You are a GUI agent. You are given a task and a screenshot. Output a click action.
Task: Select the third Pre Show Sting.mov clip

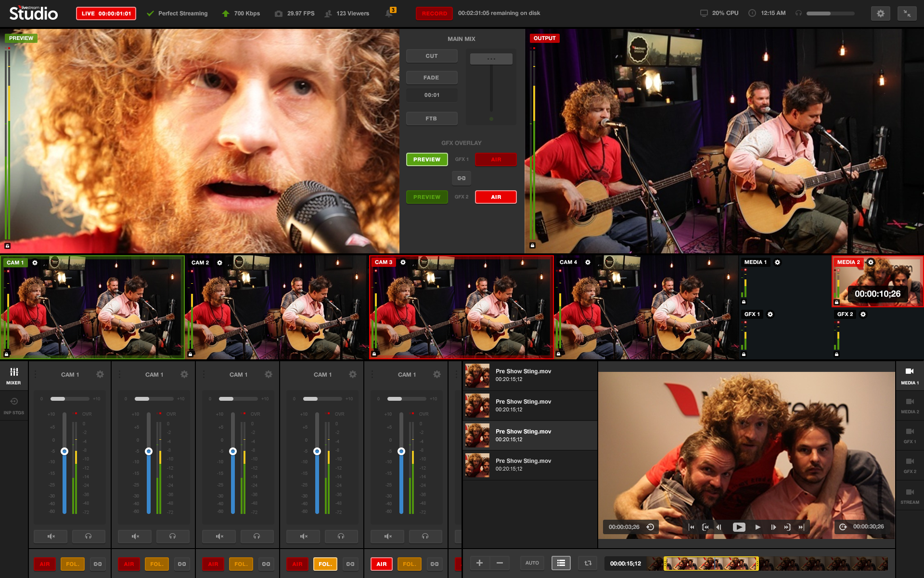coord(530,435)
